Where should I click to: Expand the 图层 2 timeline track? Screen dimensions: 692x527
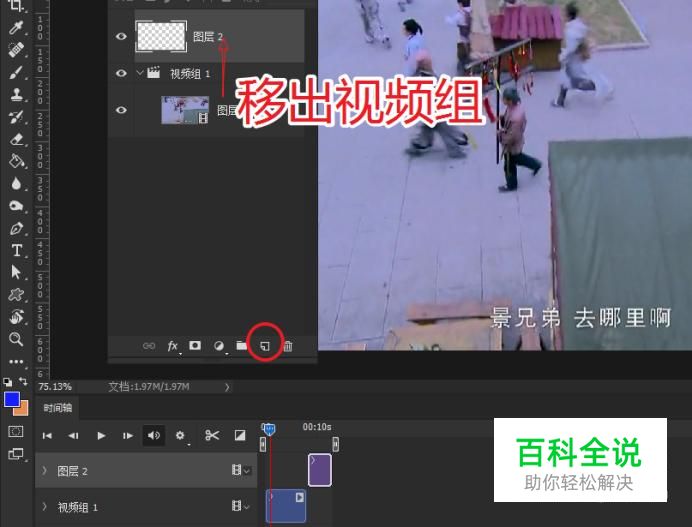point(45,471)
